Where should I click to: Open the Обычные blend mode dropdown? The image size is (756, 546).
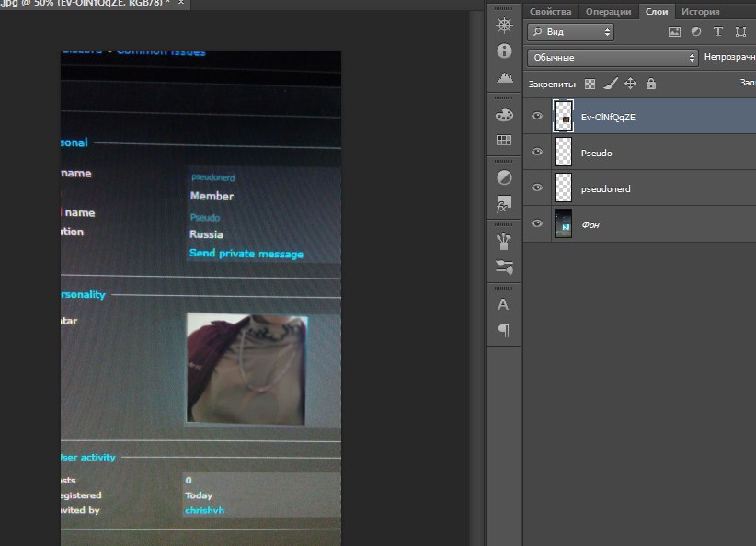point(613,58)
